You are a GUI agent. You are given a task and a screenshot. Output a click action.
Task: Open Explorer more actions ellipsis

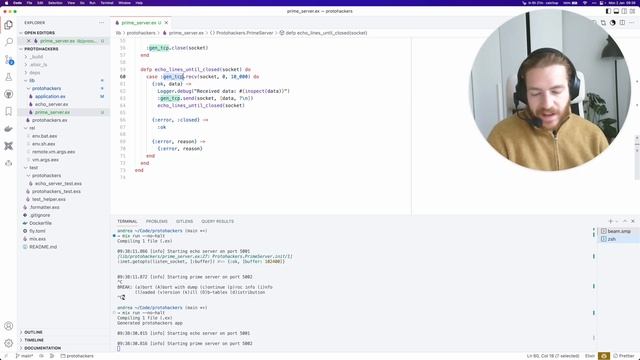point(102,22)
